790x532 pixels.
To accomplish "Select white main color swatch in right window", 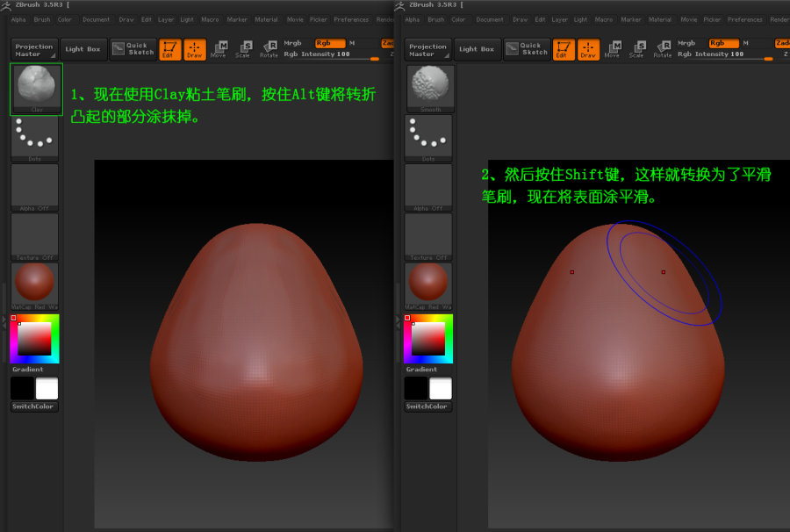I will (441, 388).
